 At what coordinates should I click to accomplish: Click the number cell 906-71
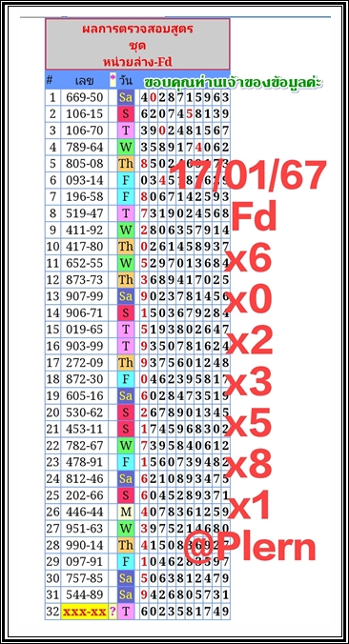coord(85,313)
